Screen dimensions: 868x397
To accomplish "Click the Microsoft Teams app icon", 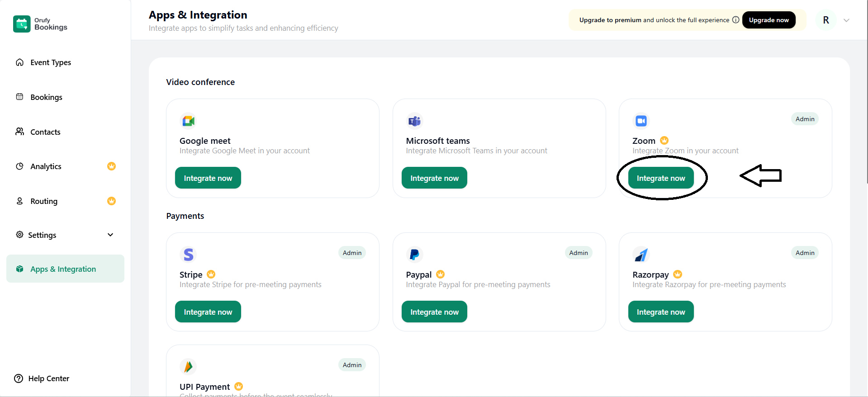I will [414, 121].
